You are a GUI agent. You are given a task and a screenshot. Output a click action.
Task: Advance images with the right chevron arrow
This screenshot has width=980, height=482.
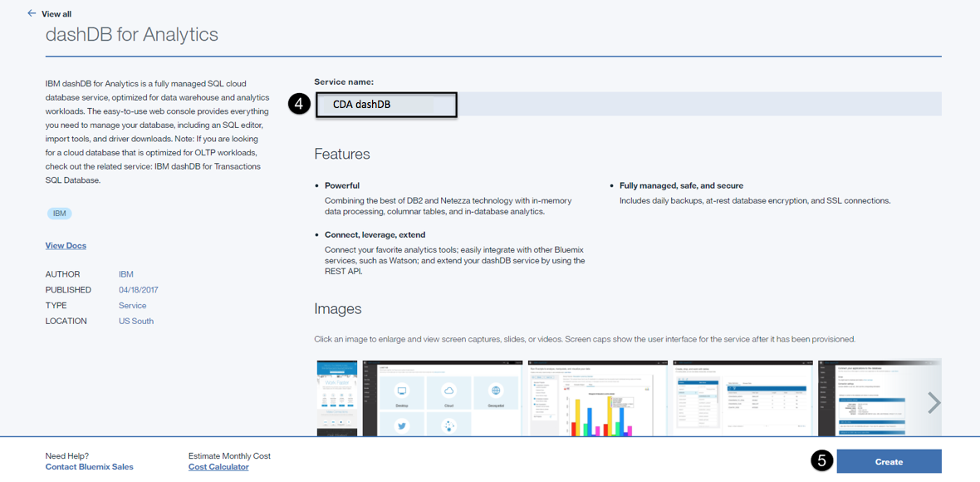click(x=933, y=402)
